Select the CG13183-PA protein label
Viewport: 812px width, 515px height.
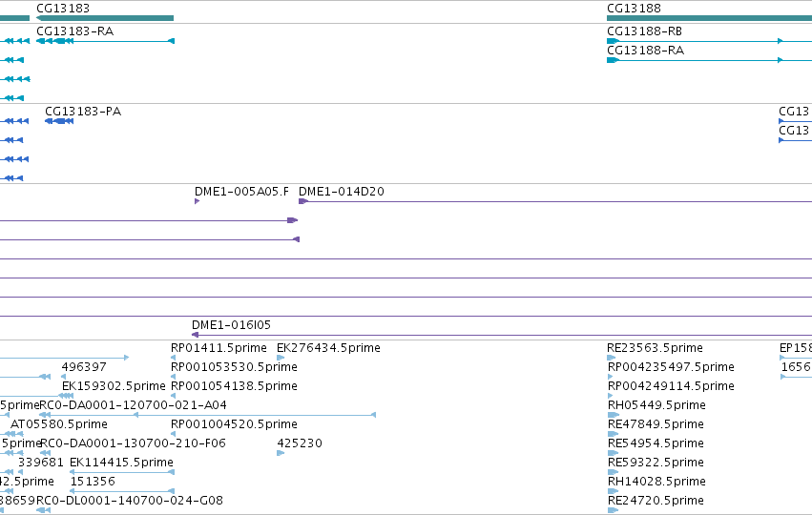tap(83, 112)
